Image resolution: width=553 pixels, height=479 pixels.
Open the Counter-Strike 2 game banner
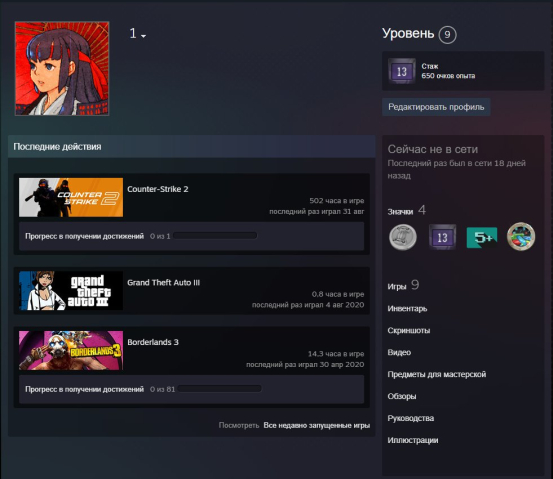[71, 197]
